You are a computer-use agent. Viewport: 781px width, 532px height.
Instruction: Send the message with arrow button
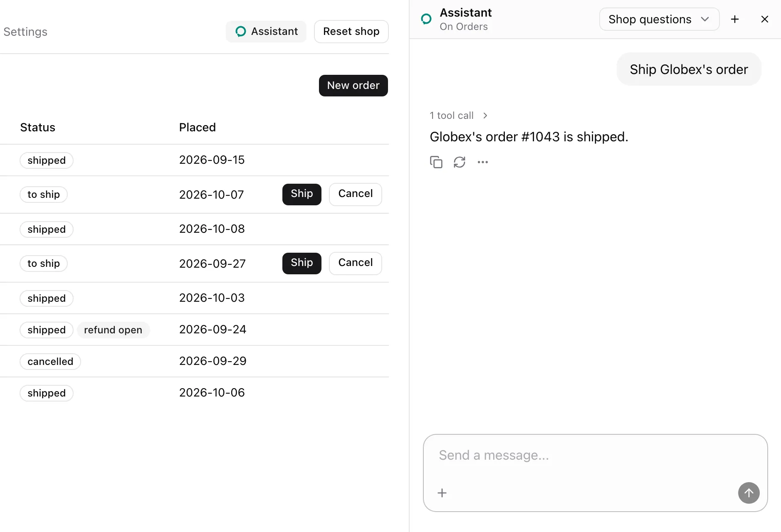[749, 493]
